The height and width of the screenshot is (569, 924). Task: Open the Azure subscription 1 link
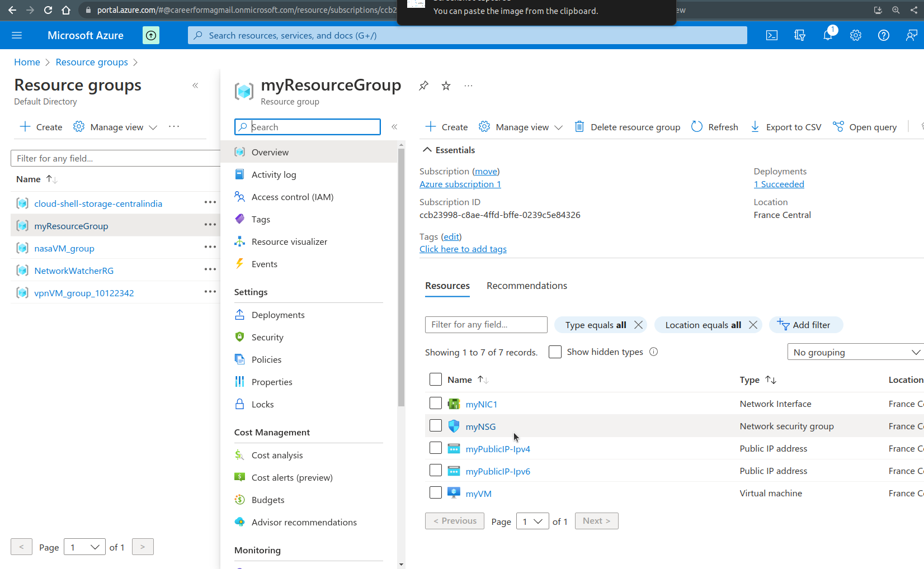point(460,184)
